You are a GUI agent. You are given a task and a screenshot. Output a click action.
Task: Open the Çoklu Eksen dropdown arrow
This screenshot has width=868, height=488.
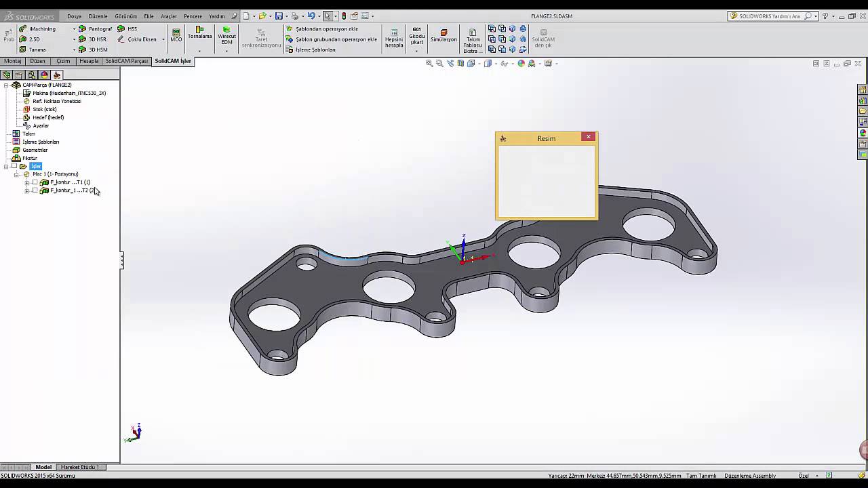(163, 39)
